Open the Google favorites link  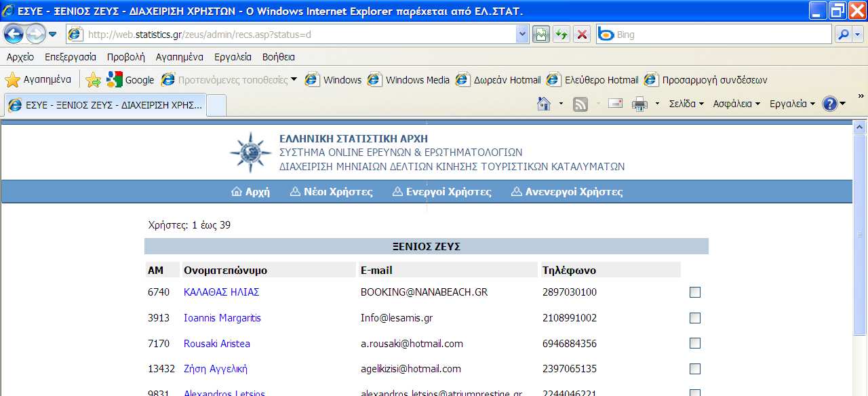click(x=131, y=80)
